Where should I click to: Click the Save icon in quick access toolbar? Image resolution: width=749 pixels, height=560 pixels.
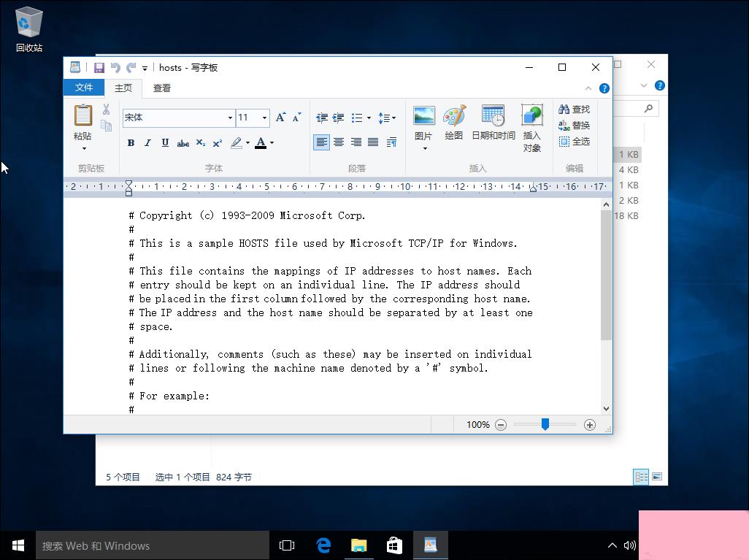(99, 68)
